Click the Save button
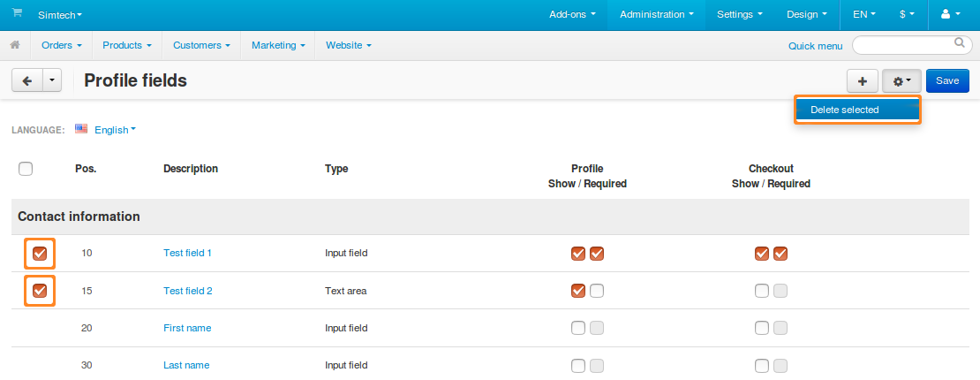The width and height of the screenshot is (980, 380). point(947,80)
